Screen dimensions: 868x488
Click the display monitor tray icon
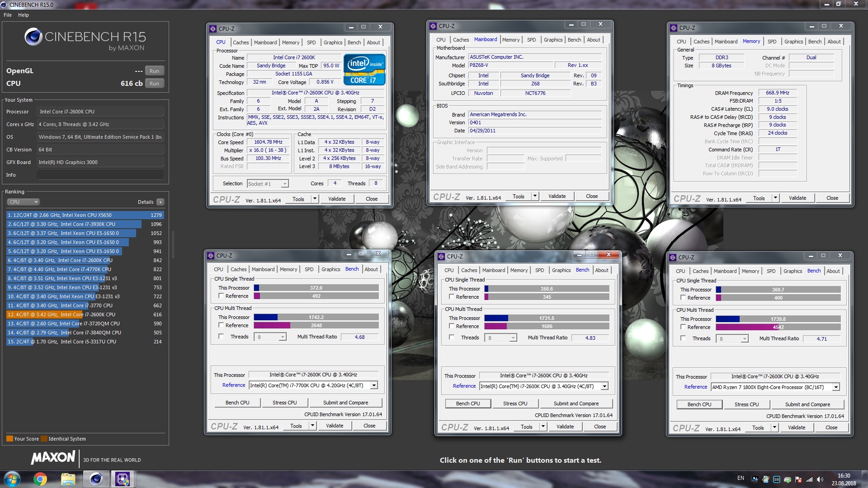point(755,479)
